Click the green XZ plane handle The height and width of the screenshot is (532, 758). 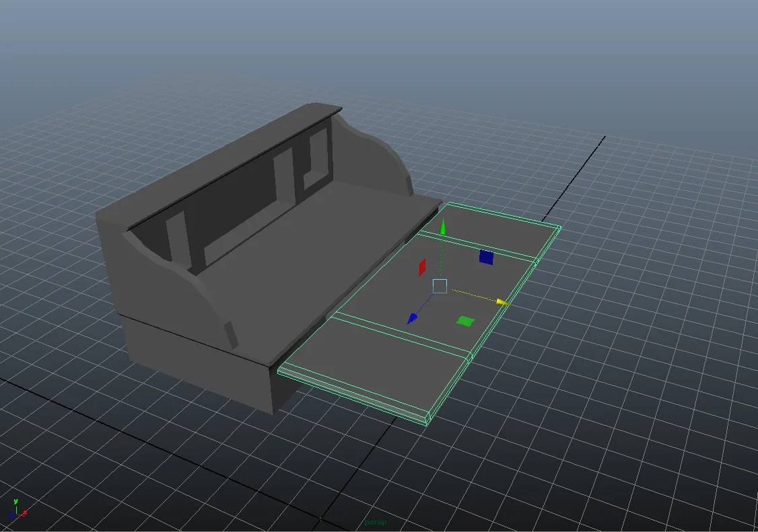point(466,321)
